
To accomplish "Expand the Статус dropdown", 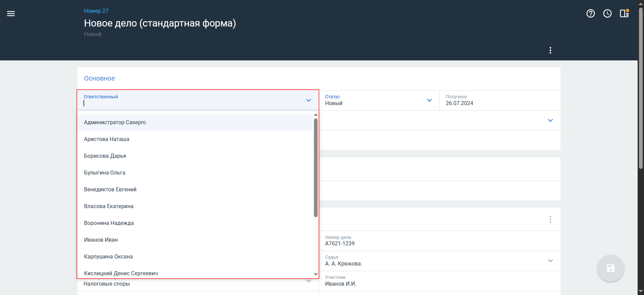I will pyautogui.click(x=429, y=100).
